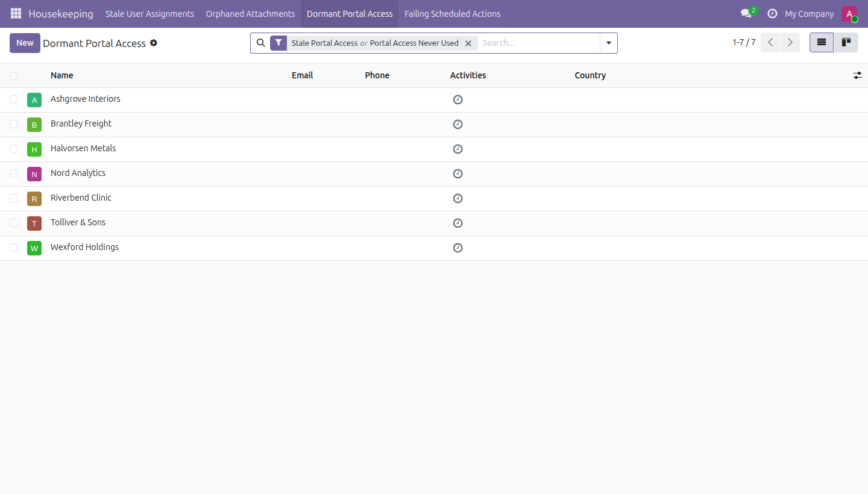The height and width of the screenshot is (494, 868).
Task: Open the user avatar menu
Action: [849, 13]
